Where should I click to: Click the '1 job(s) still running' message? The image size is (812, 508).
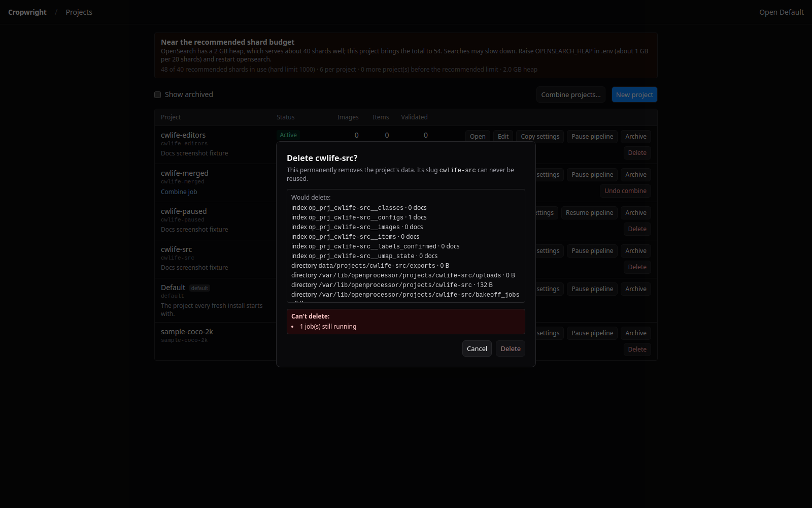tap(328, 327)
